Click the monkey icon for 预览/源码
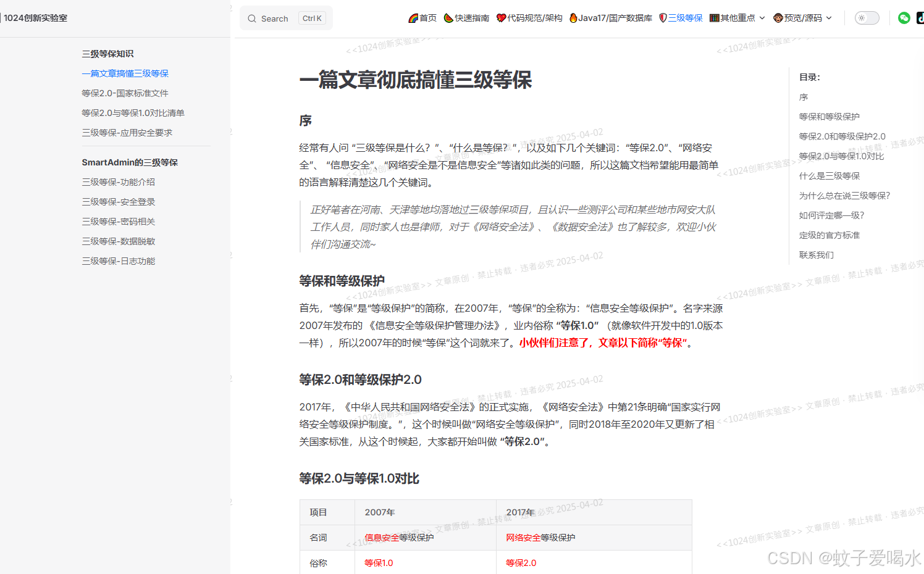 [x=778, y=18]
